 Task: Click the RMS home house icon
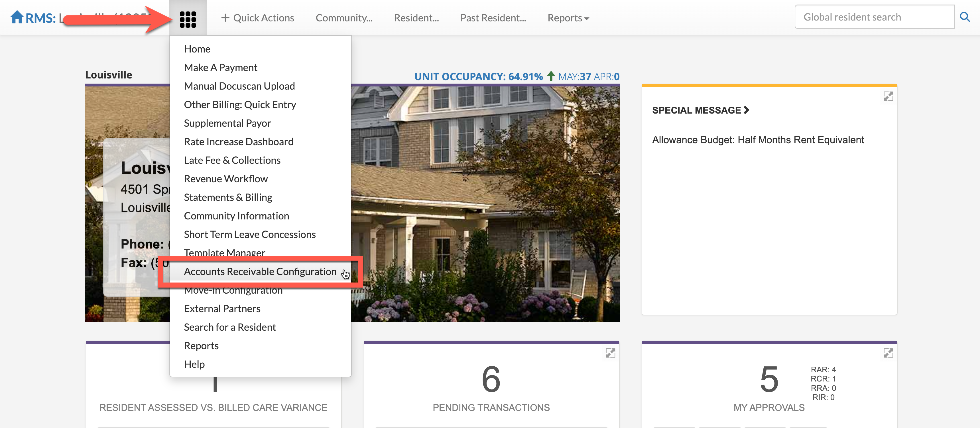17,17
